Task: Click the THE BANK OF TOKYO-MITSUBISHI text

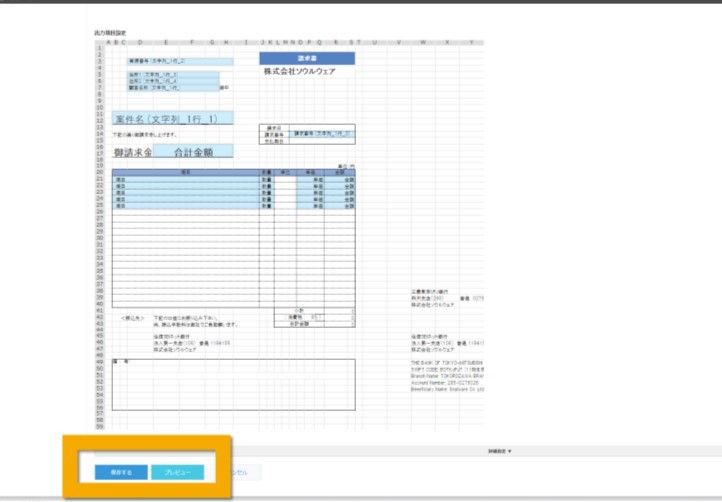Action: [x=447, y=363]
